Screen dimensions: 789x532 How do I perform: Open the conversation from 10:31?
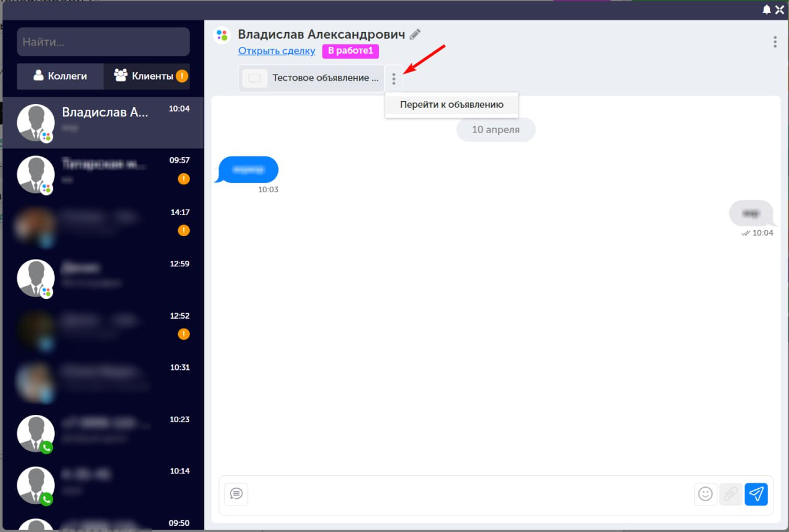pyautogui.click(x=104, y=382)
